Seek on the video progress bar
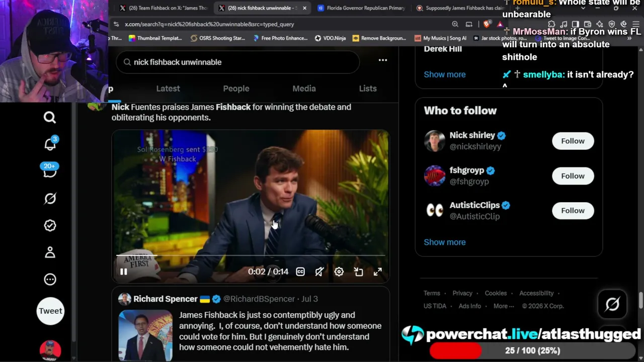 [251, 256]
